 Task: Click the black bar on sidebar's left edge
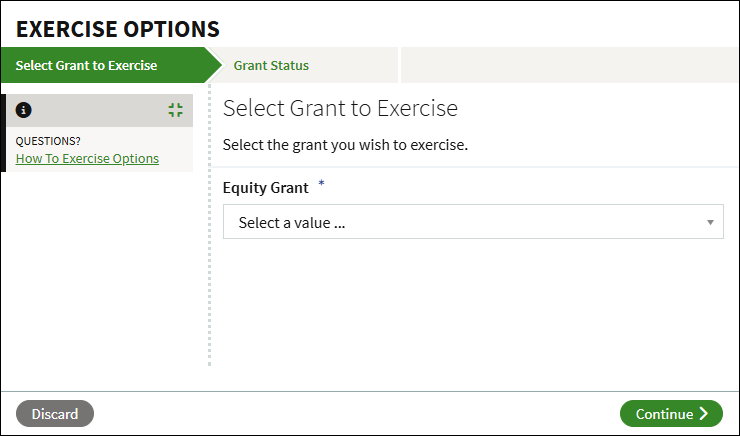[3, 133]
